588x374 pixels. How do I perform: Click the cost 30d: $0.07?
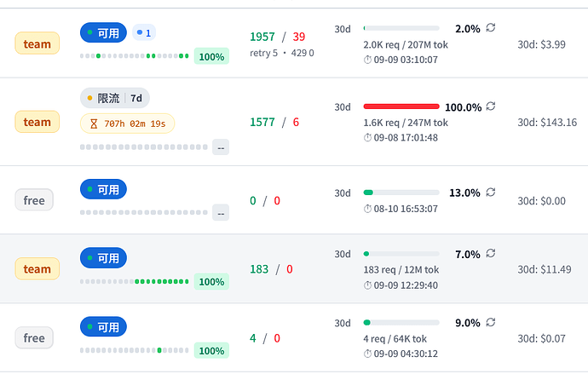click(x=541, y=338)
